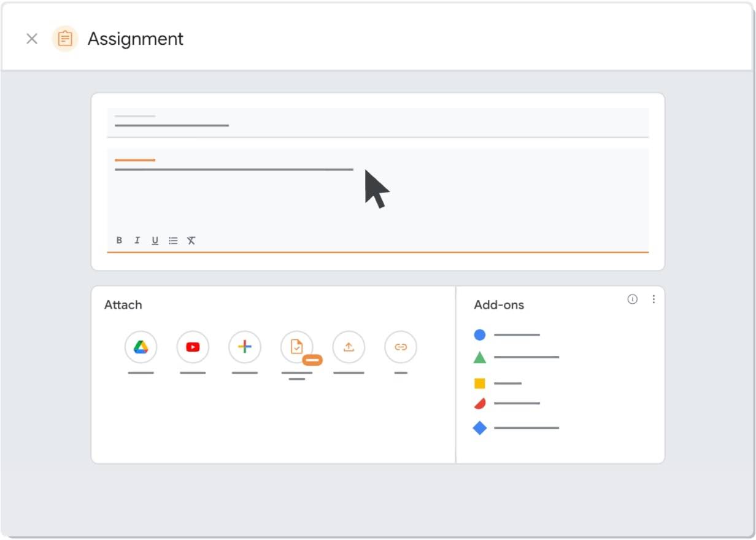Image resolution: width=756 pixels, height=540 pixels.
Task: Select the blue circle add-on
Action: pyautogui.click(x=480, y=335)
